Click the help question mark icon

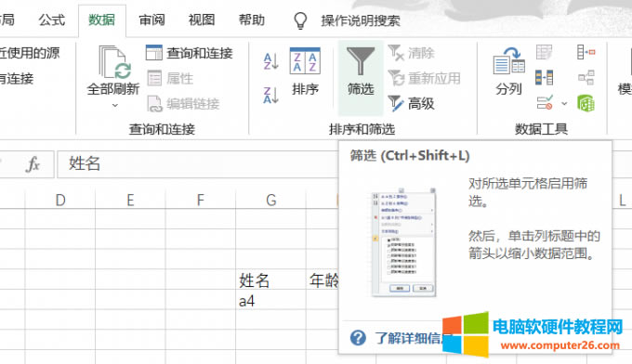(x=358, y=338)
